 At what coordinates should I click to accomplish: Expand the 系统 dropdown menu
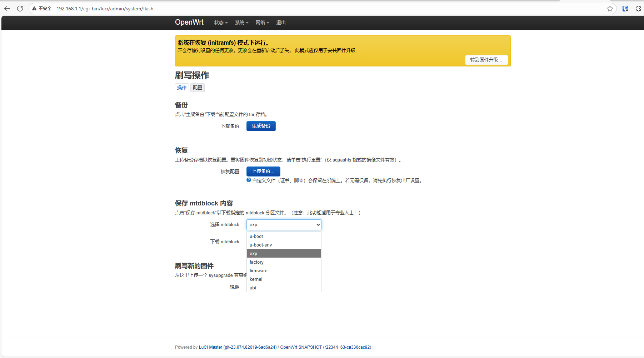click(241, 23)
